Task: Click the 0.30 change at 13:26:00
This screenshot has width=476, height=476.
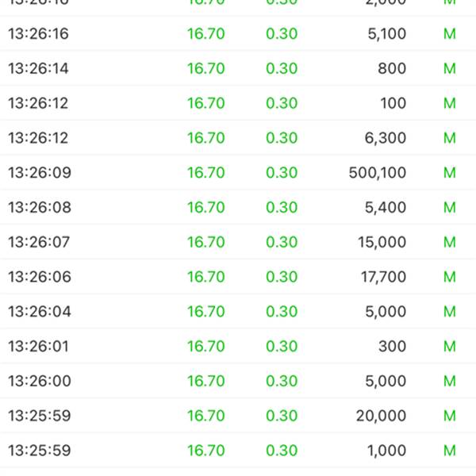Action: point(282,382)
